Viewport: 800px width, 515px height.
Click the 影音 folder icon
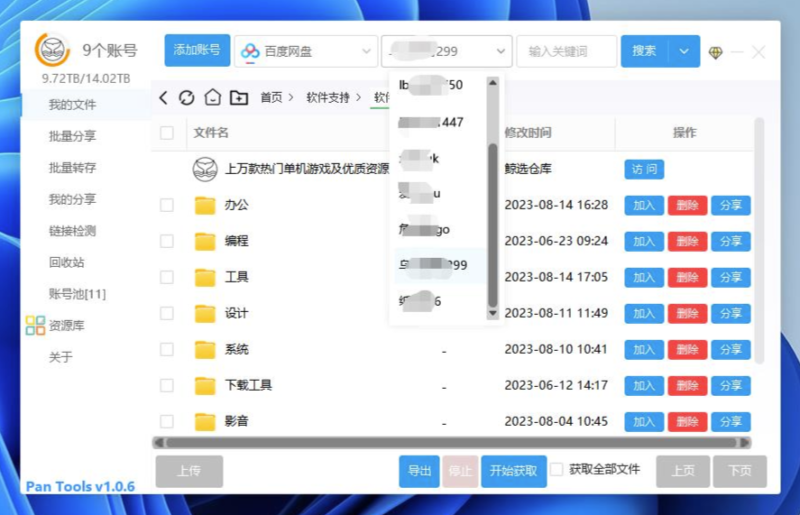point(205,422)
